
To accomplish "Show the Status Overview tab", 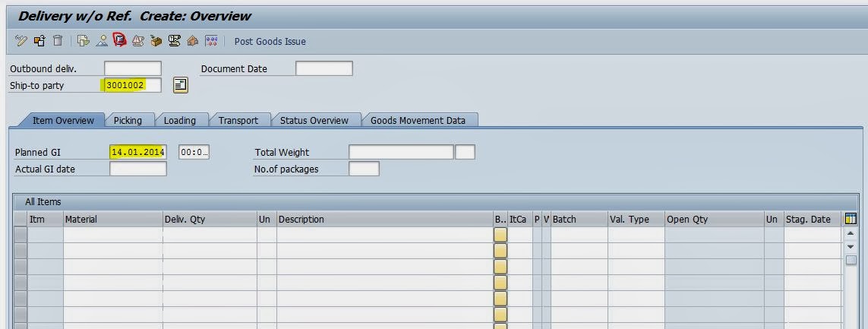I will point(314,120).
